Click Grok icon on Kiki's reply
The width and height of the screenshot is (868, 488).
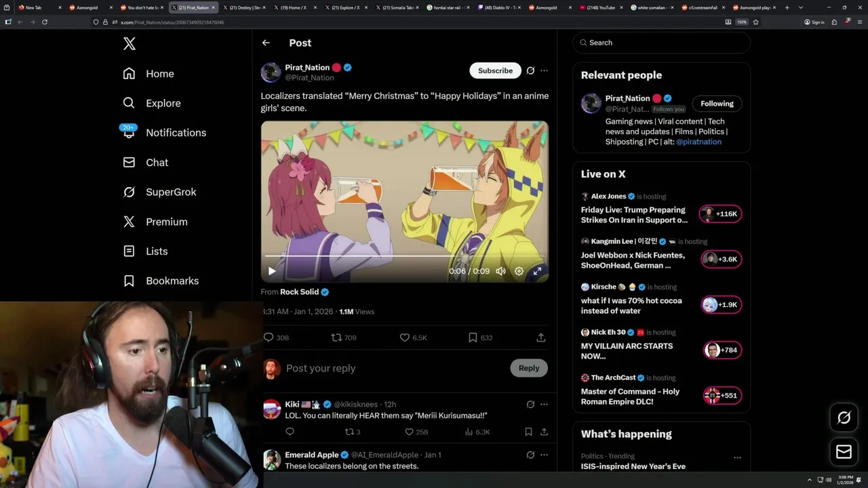click(x=530, y=405)
